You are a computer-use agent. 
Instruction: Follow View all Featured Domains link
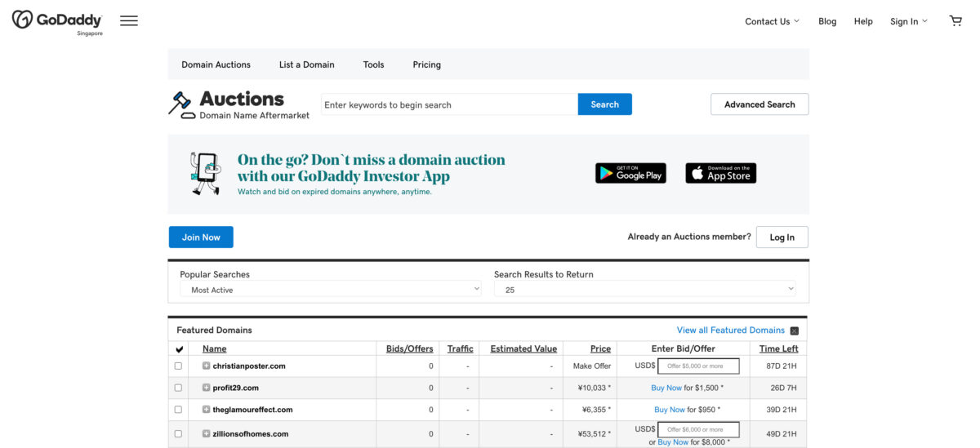pyautogui.click(x=730, y=330)
